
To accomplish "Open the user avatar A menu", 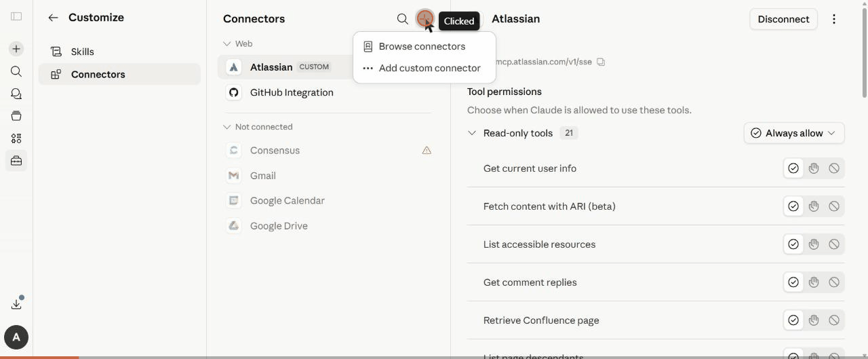I will point(16,337).
